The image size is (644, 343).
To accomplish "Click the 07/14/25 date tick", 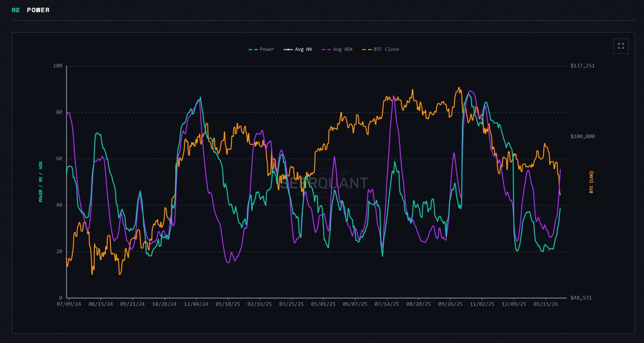I will [388, 303].
